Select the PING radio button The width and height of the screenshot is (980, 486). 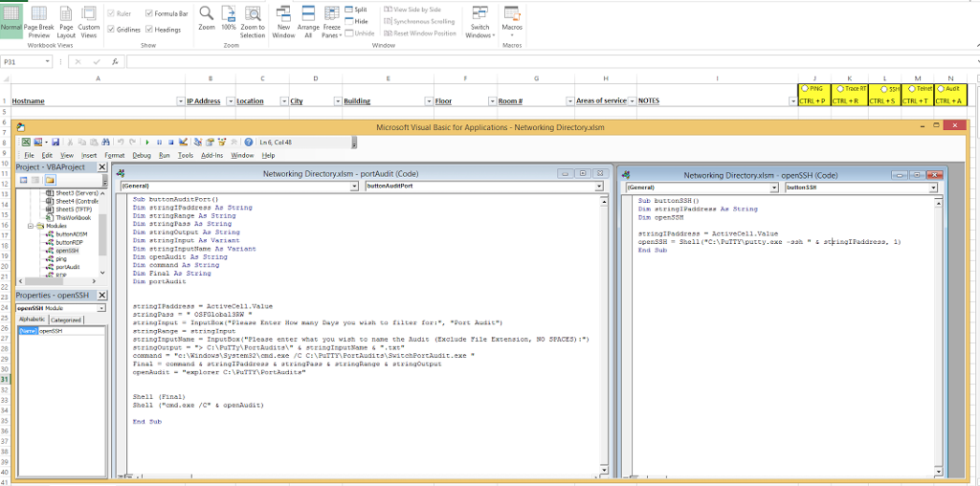coord(804,89)
